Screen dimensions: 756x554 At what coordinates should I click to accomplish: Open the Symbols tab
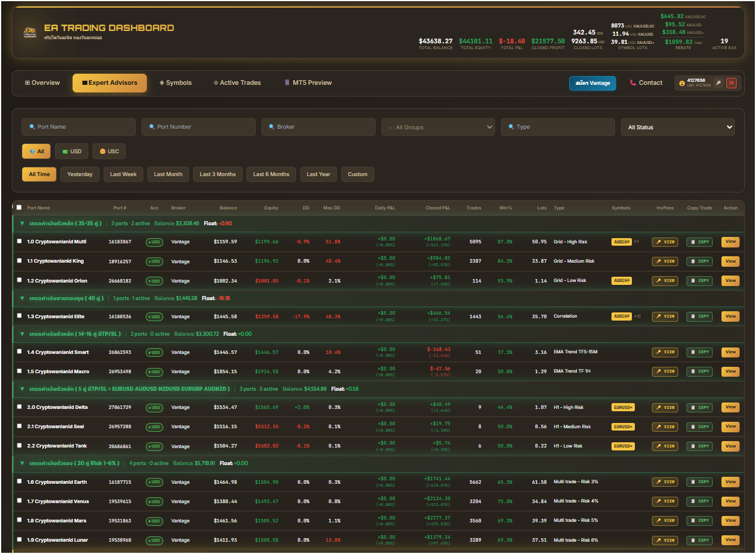176,83
